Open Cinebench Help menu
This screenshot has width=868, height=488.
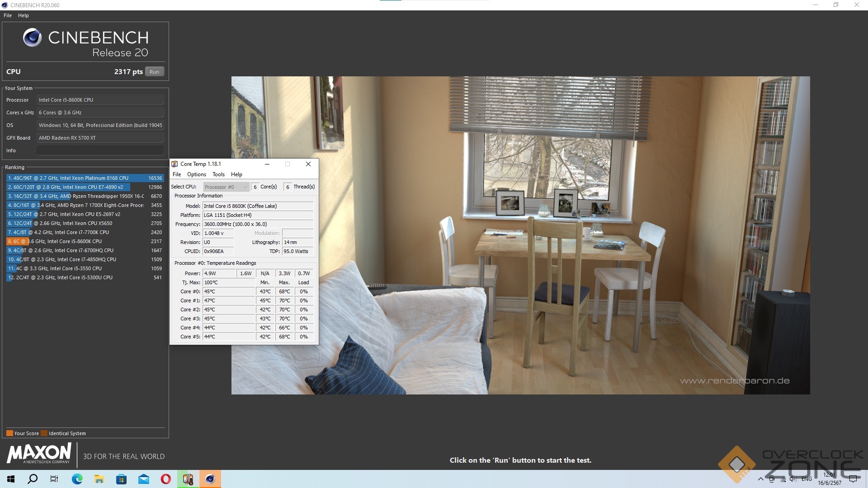pyautogui.click(x=24, y=15)
